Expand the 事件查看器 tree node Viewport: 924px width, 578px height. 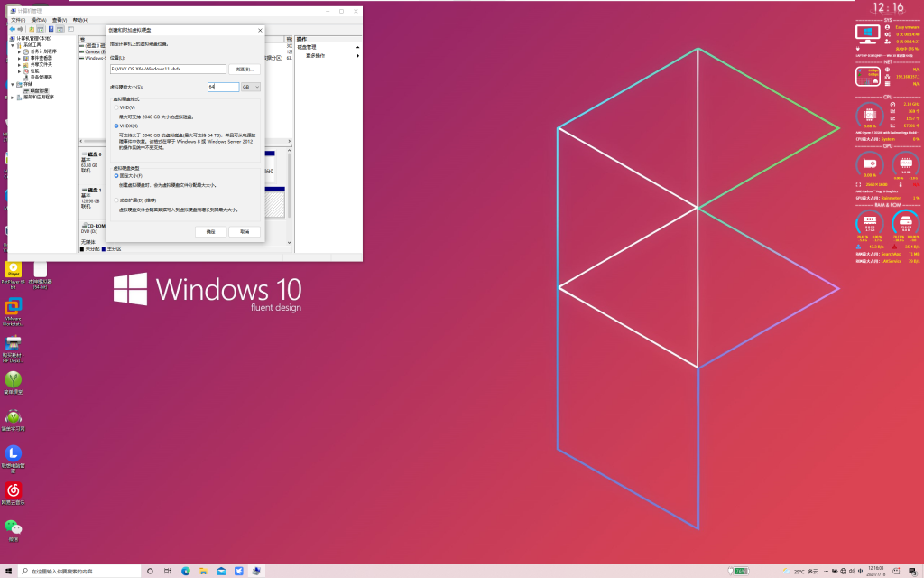(x=19, y=58)
